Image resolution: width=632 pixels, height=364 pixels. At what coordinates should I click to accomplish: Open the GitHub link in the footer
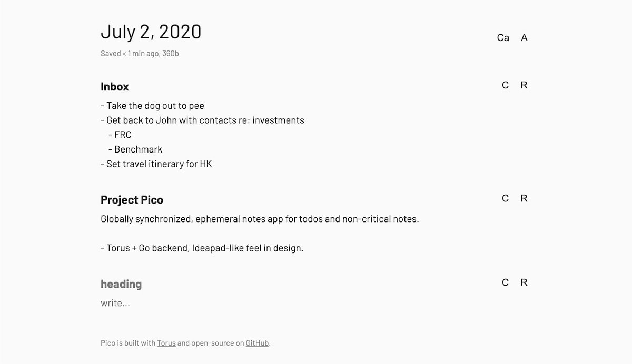(258, 343)
